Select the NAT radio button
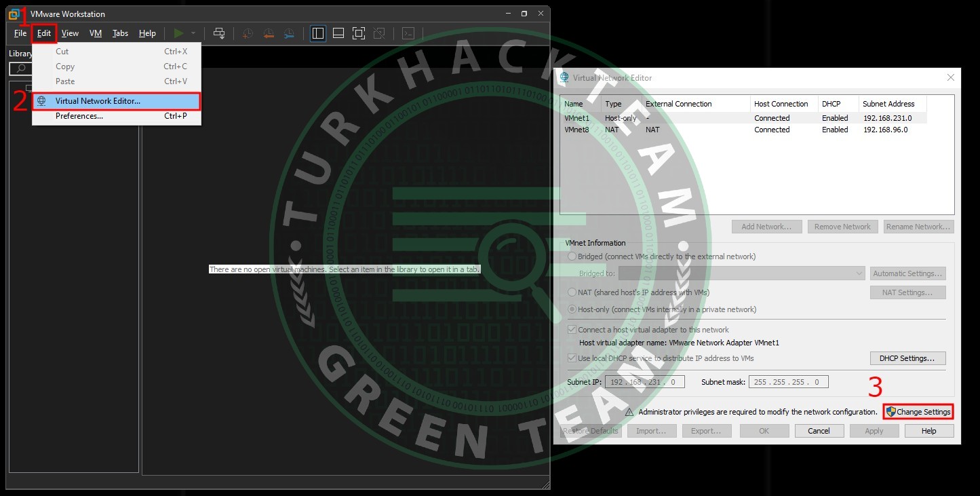 pos(572,292)
